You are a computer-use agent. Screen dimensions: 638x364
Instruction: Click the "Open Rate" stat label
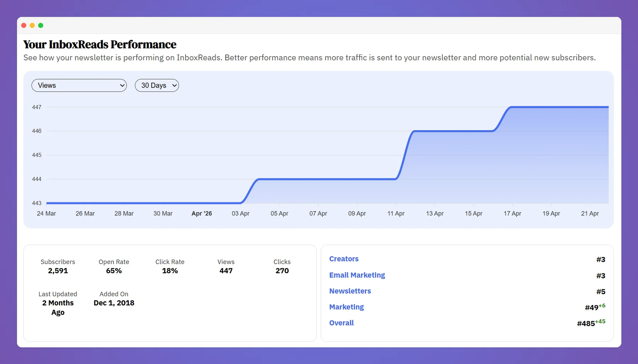coord(114,262)
